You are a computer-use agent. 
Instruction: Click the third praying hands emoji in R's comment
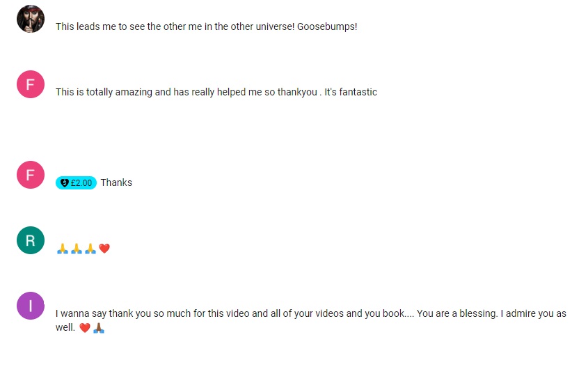tap(90, 249)
